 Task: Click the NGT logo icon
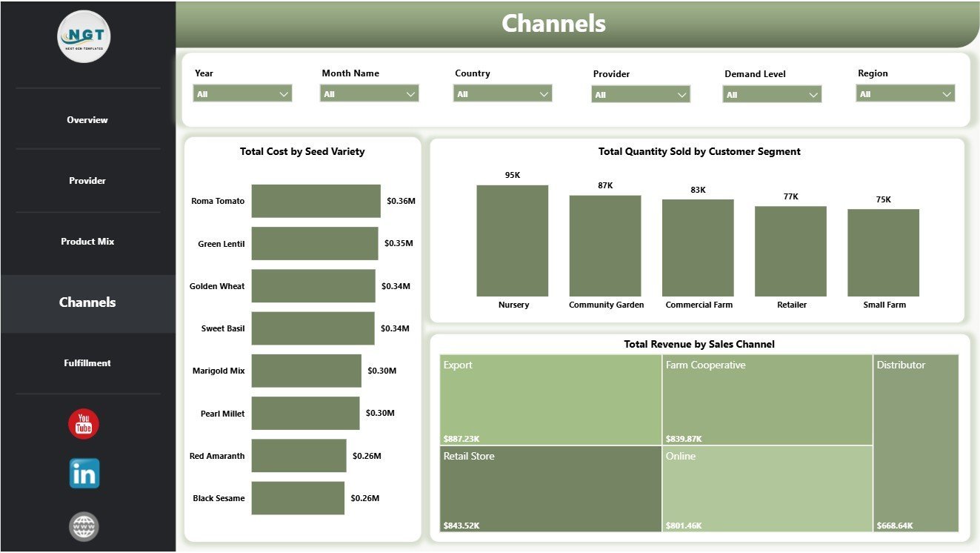[x=84, y=36]
